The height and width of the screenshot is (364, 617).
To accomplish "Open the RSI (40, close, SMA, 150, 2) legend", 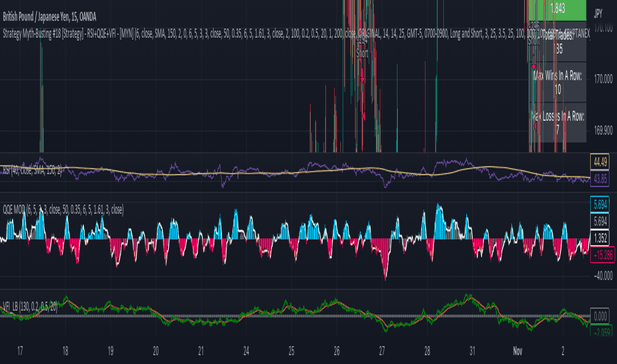I will click(32, 171).
